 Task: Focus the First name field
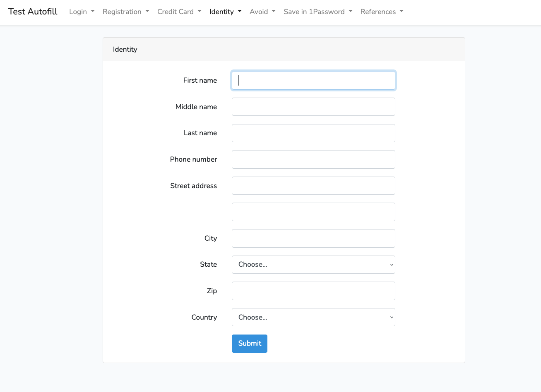[313, 81]
